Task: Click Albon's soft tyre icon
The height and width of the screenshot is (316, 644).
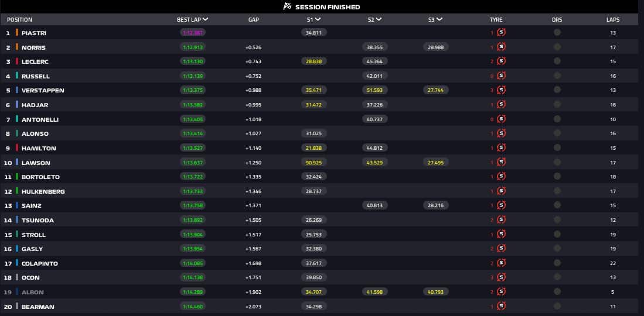Action: click(501, 292)
